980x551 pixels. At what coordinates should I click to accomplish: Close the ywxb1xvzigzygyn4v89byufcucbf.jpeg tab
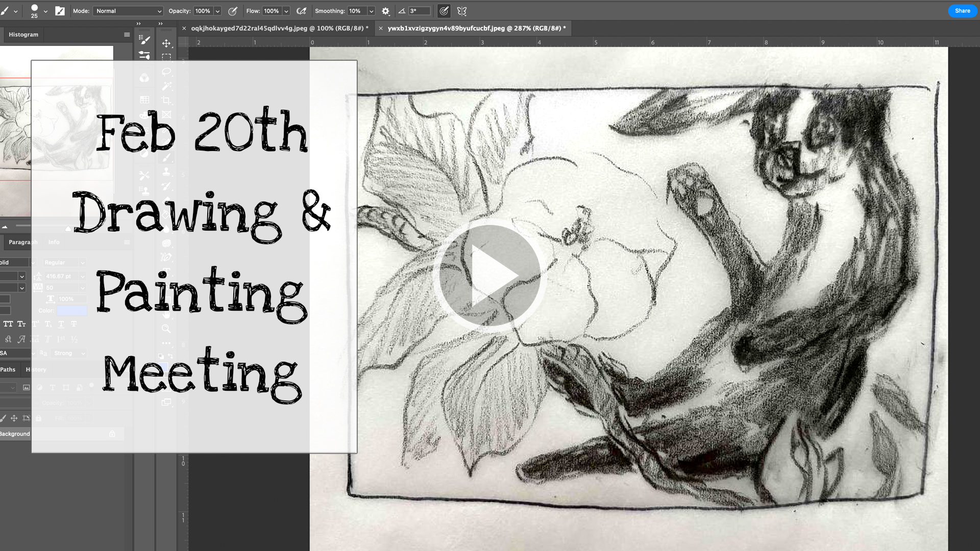coord(381,29)
